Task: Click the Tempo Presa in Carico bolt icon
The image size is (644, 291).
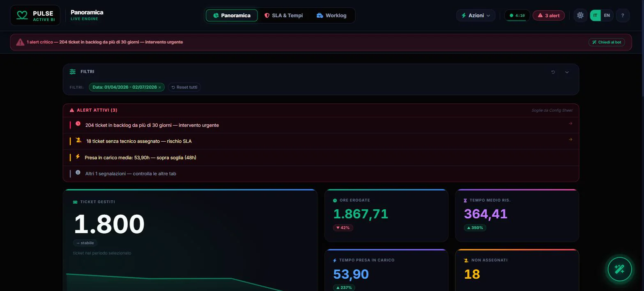Action: coord(335,260)
